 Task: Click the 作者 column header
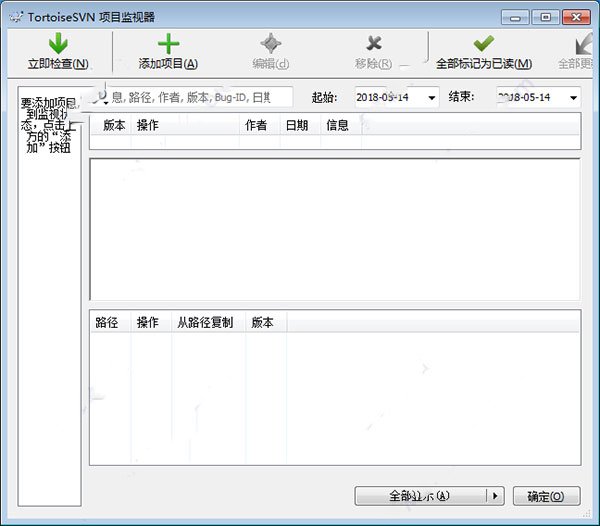point(259,125)
